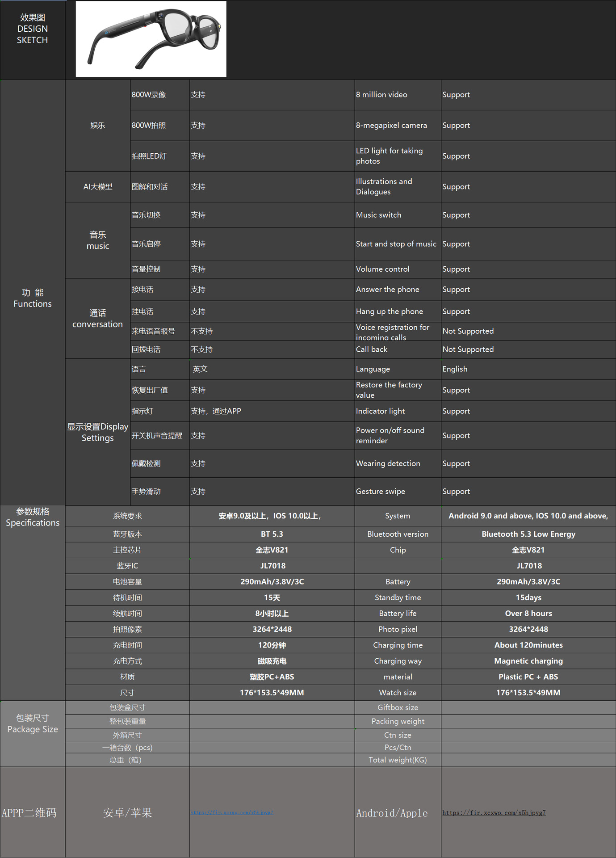The height and width of the screenshot is (858, 616).
Task: Click the smart glasses design sketch image
Action: pos(151,39)
